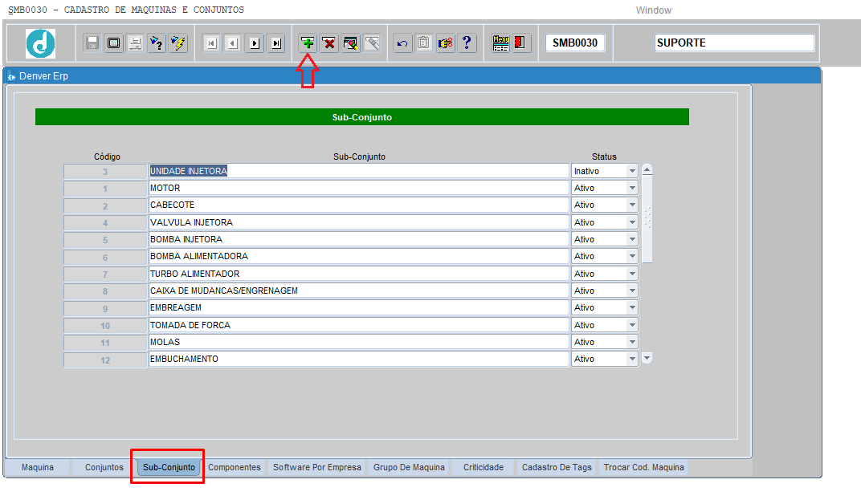Open the Menu icon in toolbar
861x504 pixels.
(500, 43)
